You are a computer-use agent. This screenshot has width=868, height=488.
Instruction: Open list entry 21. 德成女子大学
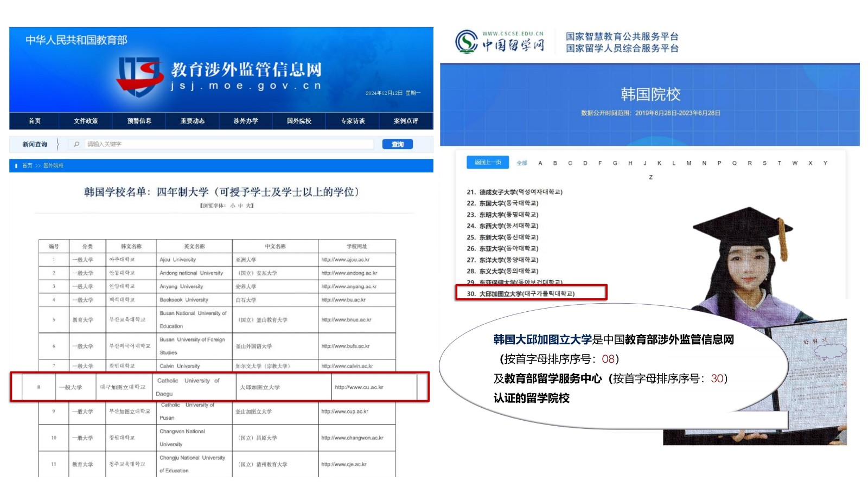(x=515, y=192)
